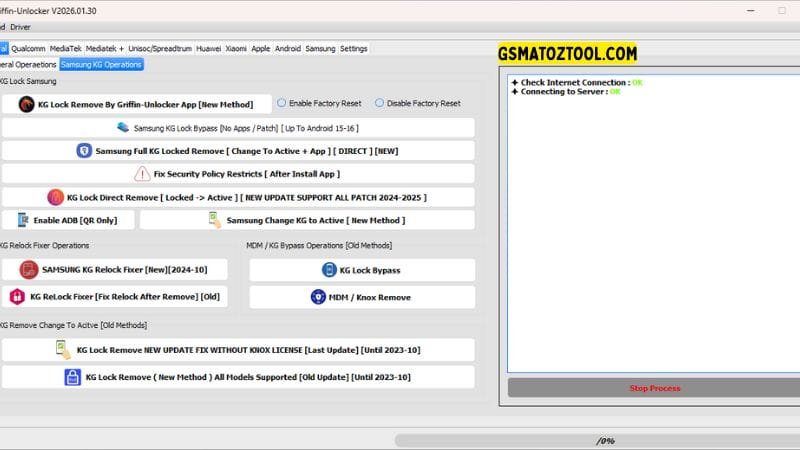
Task: Click Samsung KG Lock Bypass No Apps / Patch
Action: 238,128
